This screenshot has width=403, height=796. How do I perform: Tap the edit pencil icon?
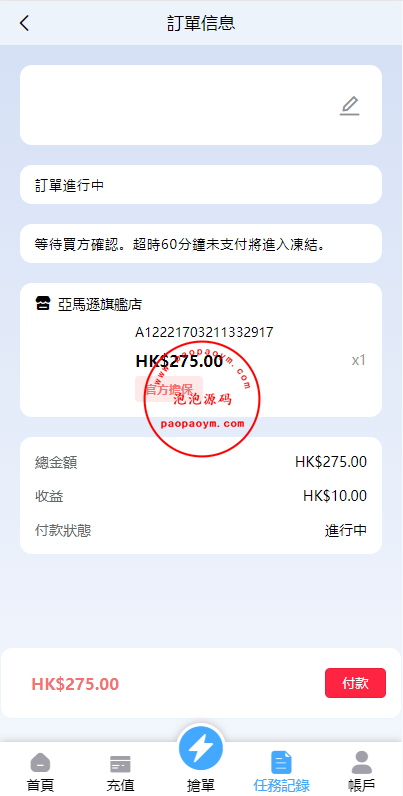349,106
